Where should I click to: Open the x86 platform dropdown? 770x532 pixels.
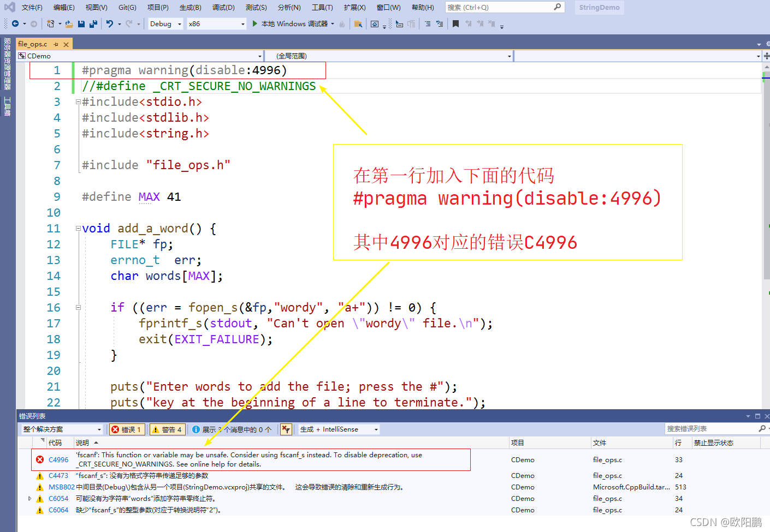tap(217, 23)
